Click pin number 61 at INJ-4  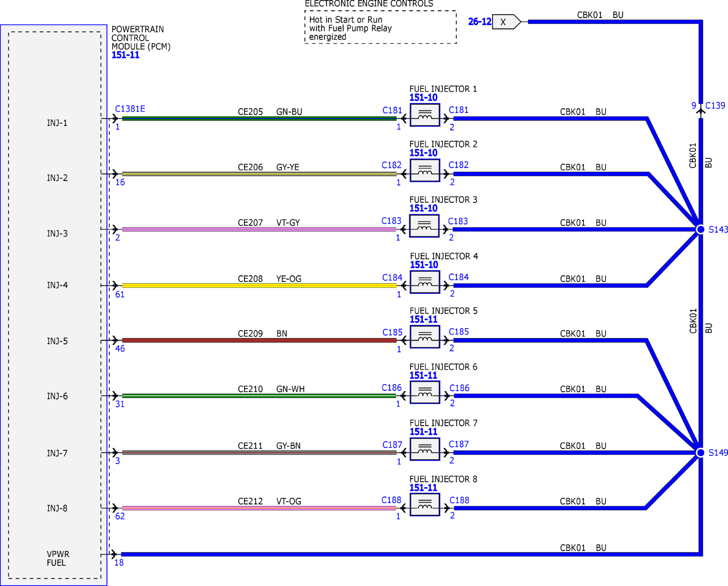[x=120, y=294]
